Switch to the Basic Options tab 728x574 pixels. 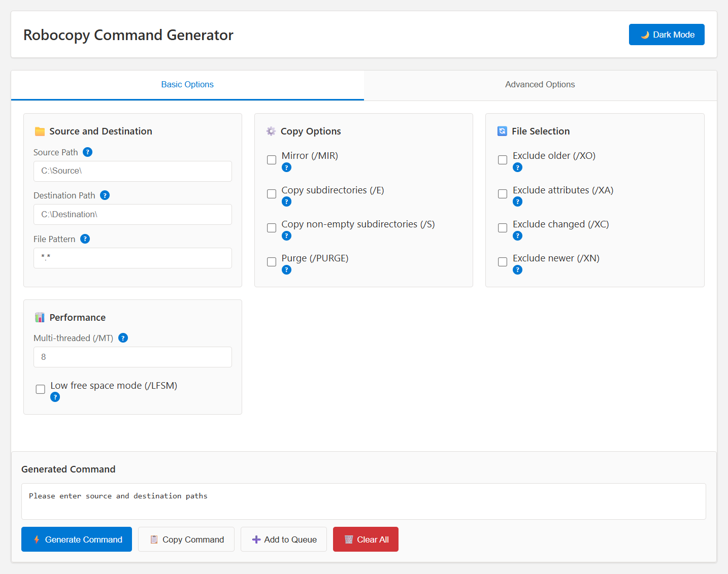tap(187, 85)
